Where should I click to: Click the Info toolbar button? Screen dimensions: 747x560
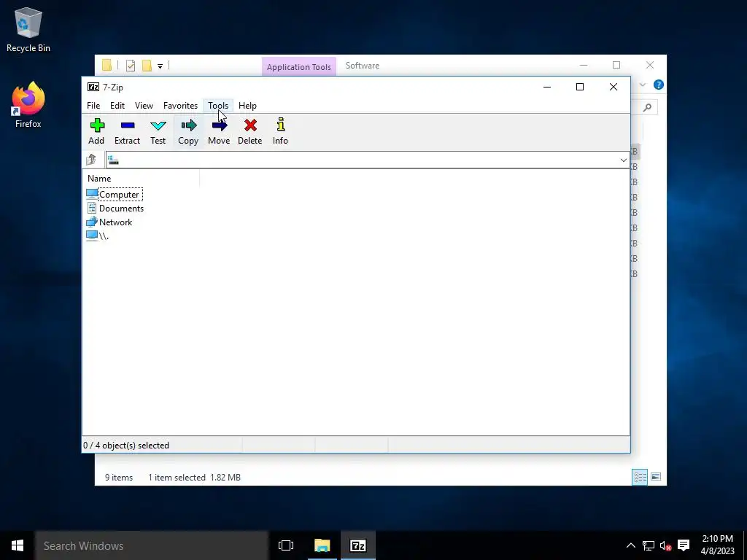[280, 131]
